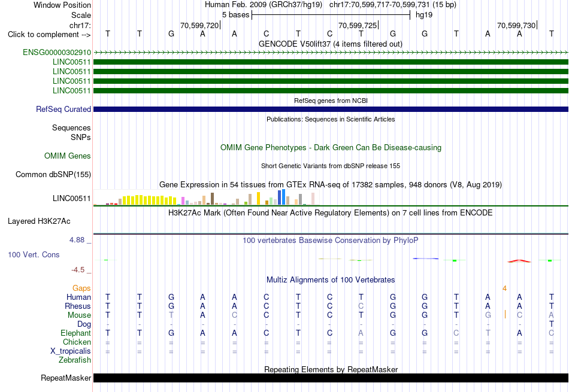Screen dimensions: 569x392
Task: Click the 'Click to complement -->' label
Action: point(49,35)
